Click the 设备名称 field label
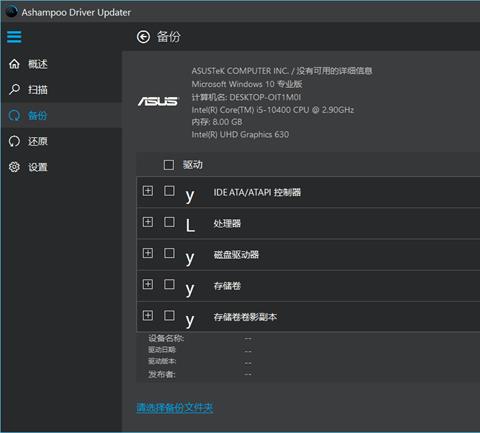 point(166,338)
